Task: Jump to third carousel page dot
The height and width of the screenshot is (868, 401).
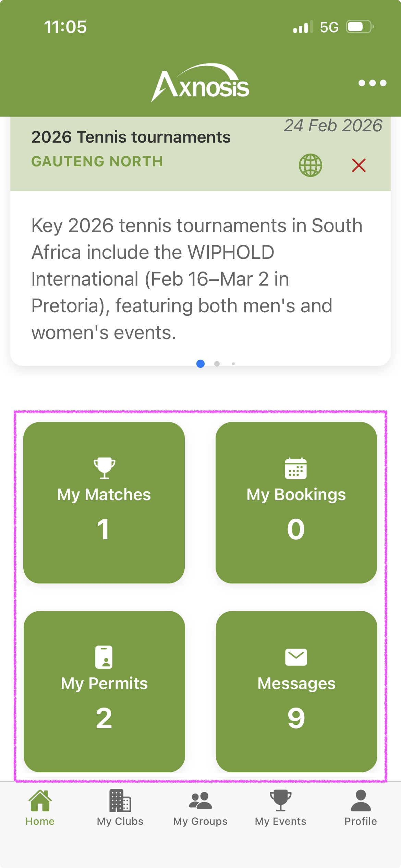Action: click(233, 364)
